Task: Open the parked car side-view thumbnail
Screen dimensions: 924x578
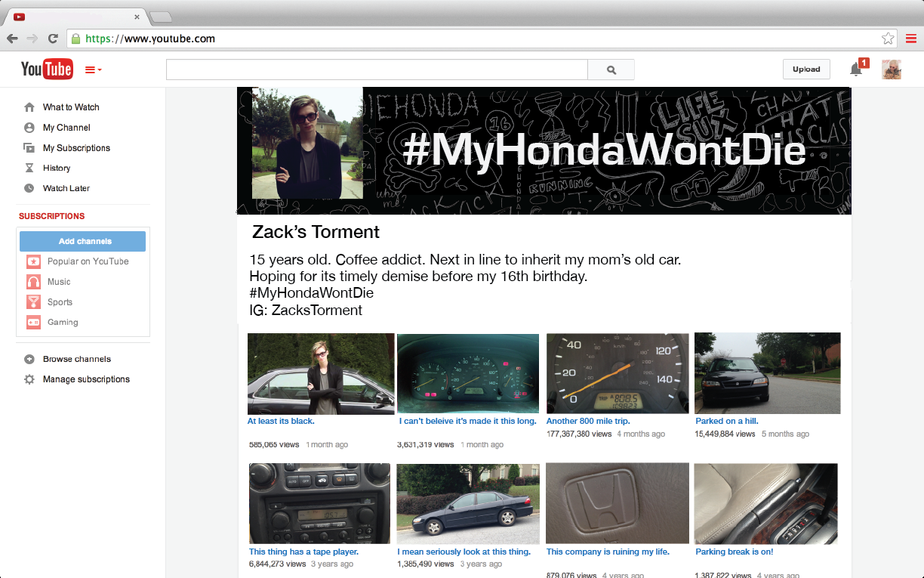Action: (468, 504)
